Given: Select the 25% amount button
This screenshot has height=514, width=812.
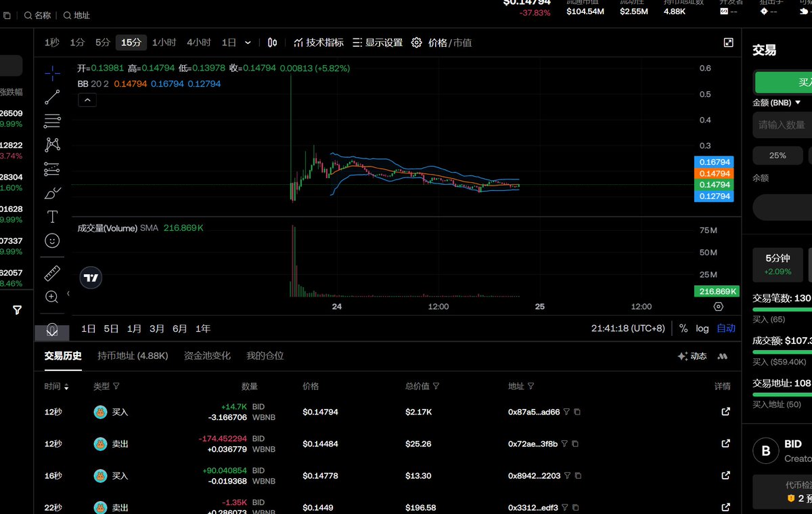Looking at the screenshot, I should (x=777, y=155).
